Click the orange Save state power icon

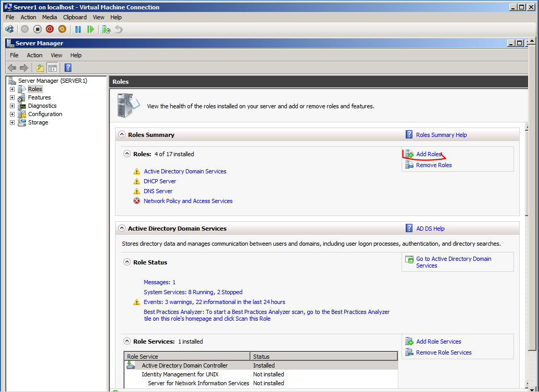[x=62, y=29]
